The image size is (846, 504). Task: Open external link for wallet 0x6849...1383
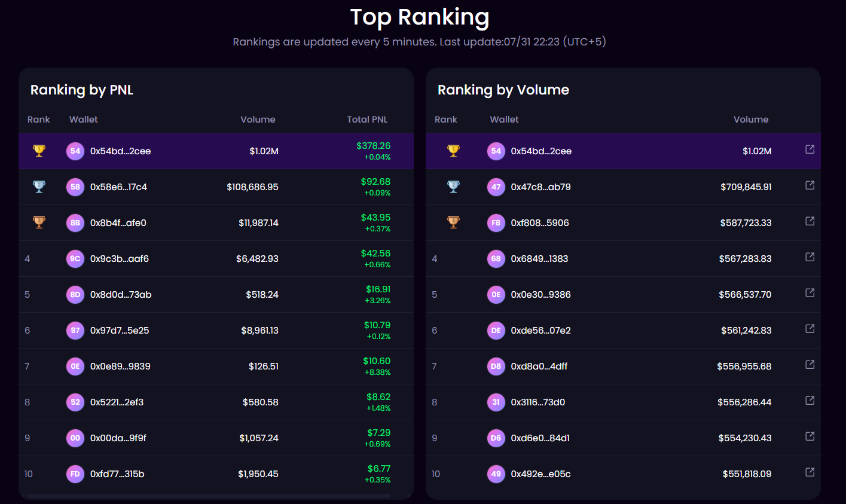coord(810,257)
